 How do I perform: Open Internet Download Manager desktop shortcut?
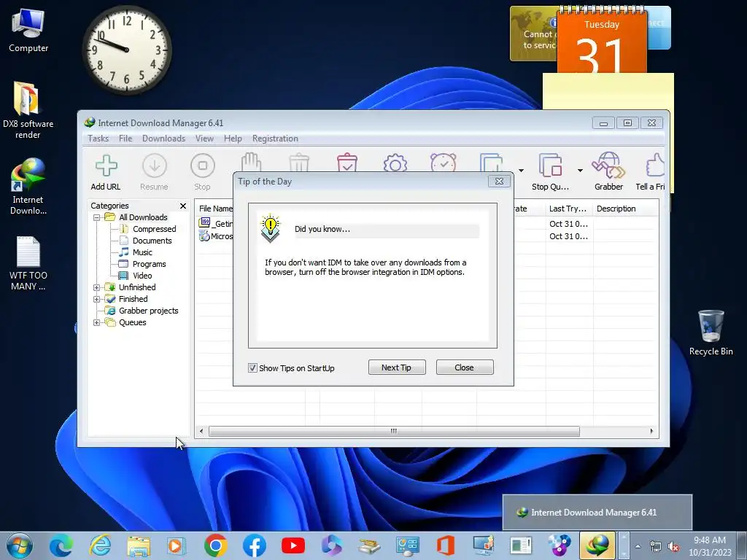[28, 186]
